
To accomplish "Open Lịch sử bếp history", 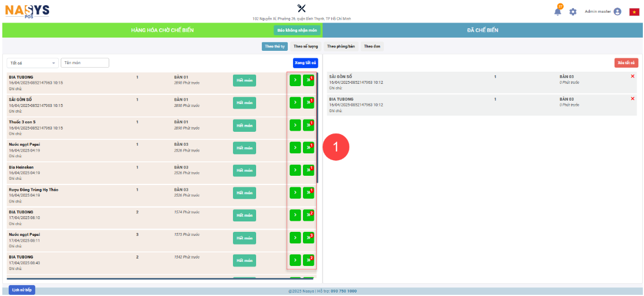I will click(22, 290).
